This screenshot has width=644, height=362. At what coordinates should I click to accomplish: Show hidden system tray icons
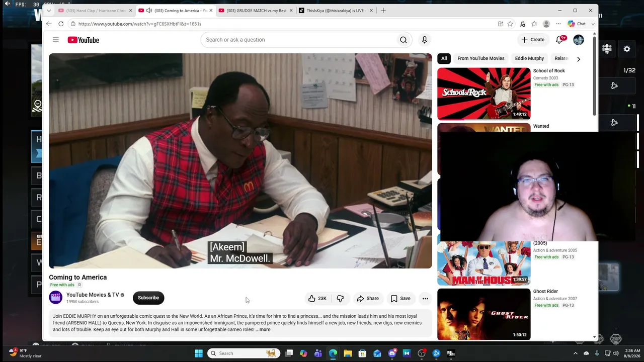[576, 353]
